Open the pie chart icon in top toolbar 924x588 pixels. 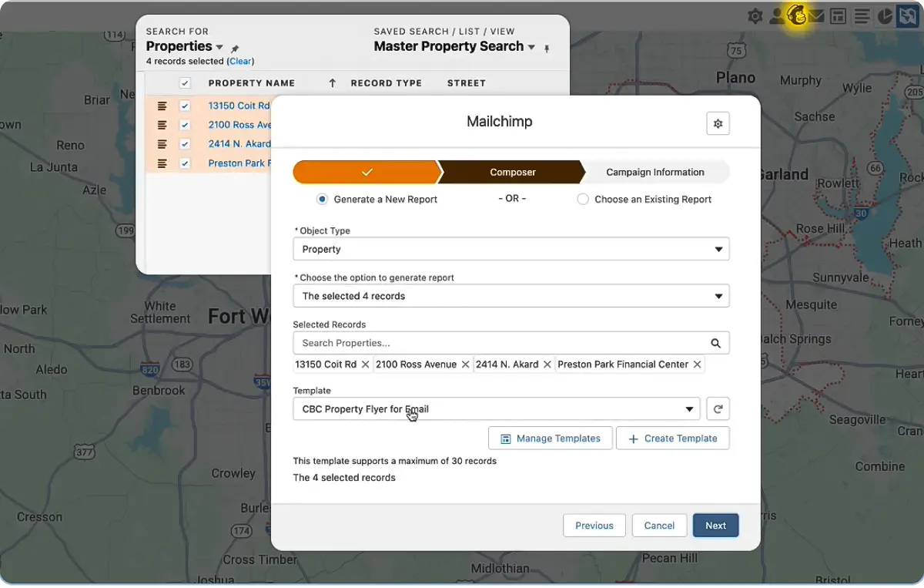(885, 16)
